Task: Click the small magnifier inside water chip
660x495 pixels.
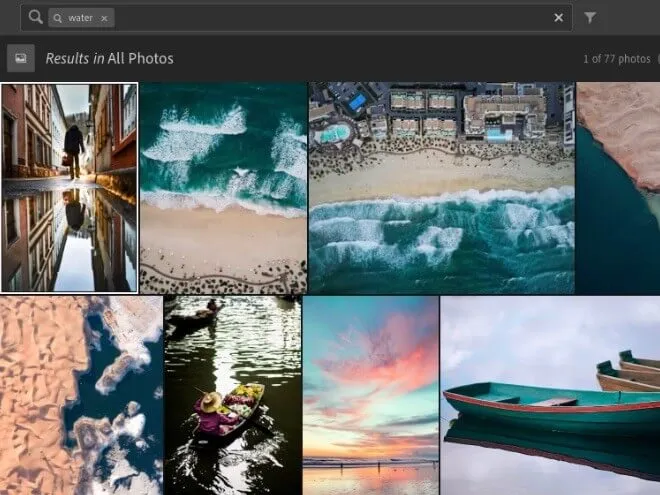Action: click(59, 18)
